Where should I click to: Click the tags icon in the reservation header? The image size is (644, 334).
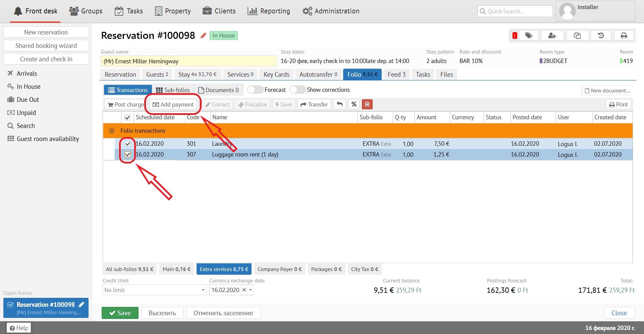tap(529, 36)
